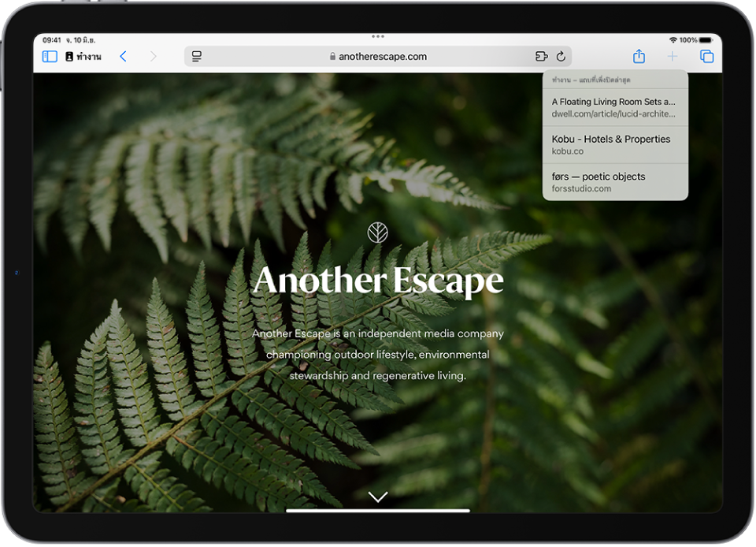Tap the home indicator bar

pos(378,510)
